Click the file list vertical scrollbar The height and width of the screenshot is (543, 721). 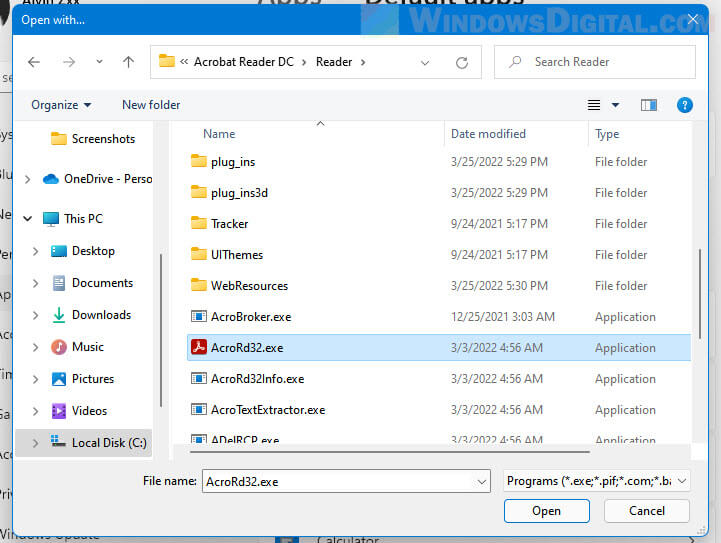(700, 294)
